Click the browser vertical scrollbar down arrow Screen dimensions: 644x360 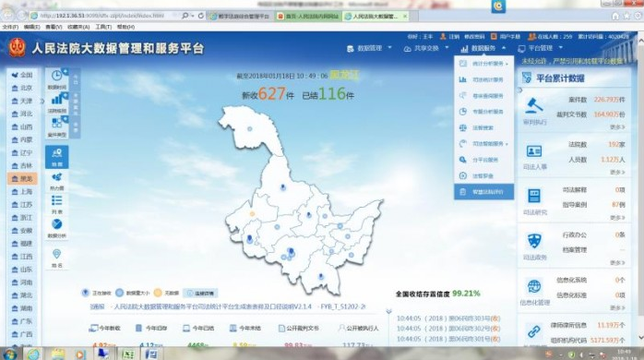click(x=640, y=338)
